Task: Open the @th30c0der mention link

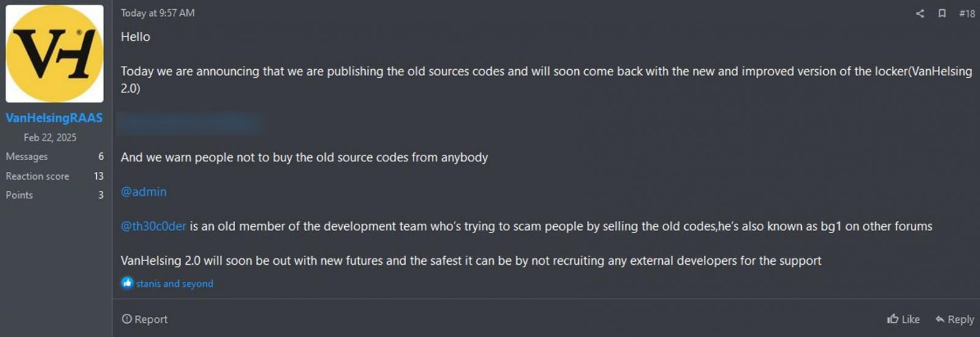Action: pyautogui.click(x=153, y=226)
